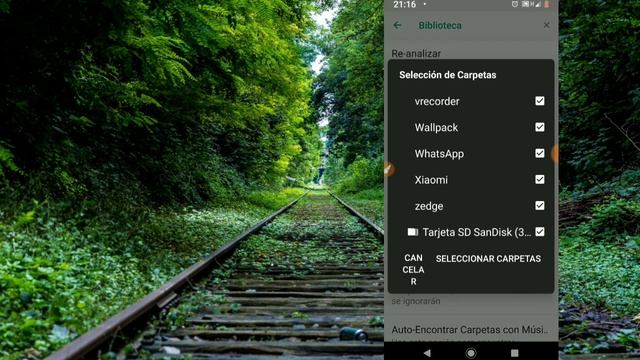Select the Xiaomi folder name
Screen dimensions: 640x360
431,180
